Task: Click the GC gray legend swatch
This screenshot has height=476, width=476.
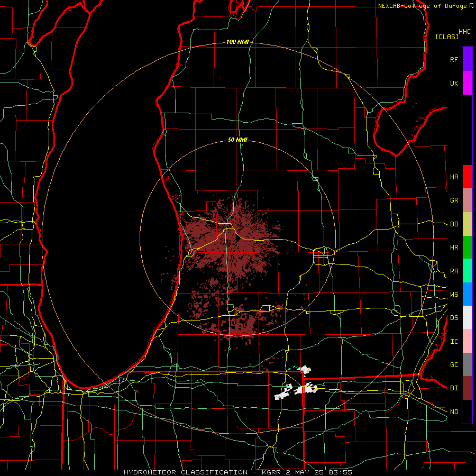Action: (x=467, y=364)
